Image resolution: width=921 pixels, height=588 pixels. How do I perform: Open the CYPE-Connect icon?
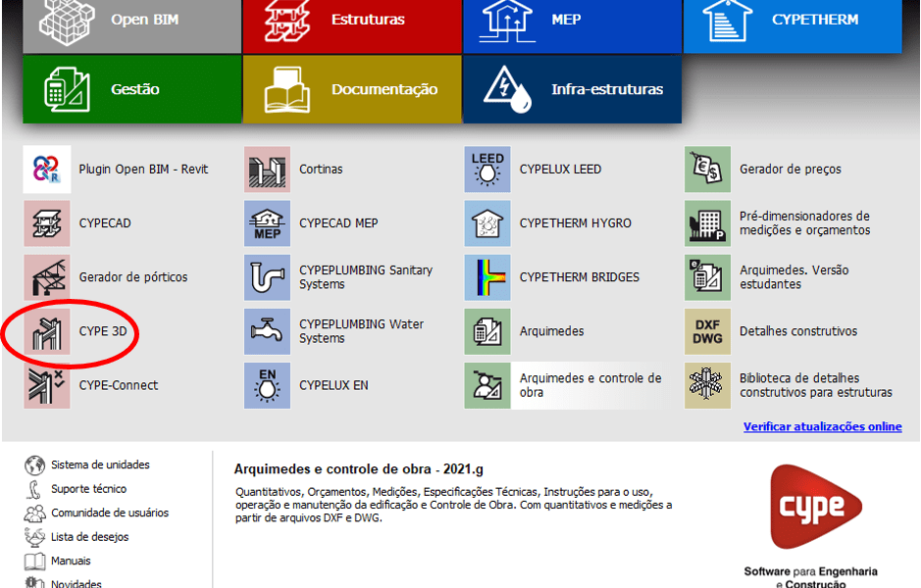pyautogui.click(x=47, y=385)
